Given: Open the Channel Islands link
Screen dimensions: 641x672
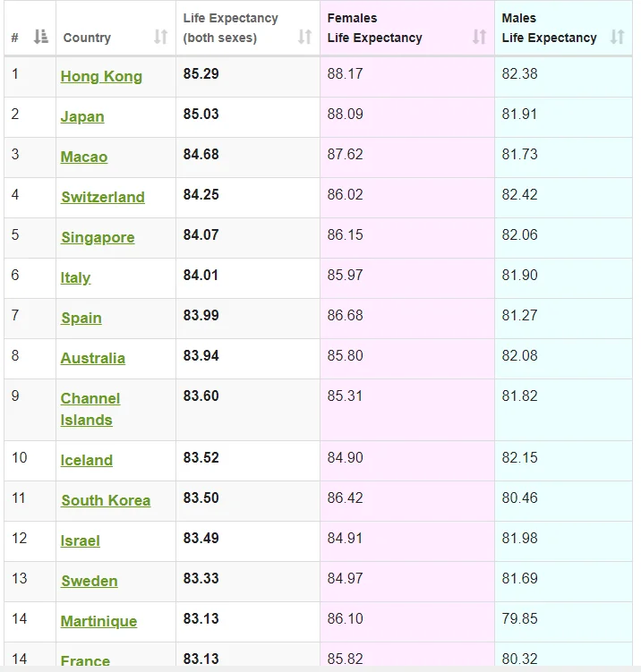Looking at the screenshot, I should (90, 409).
